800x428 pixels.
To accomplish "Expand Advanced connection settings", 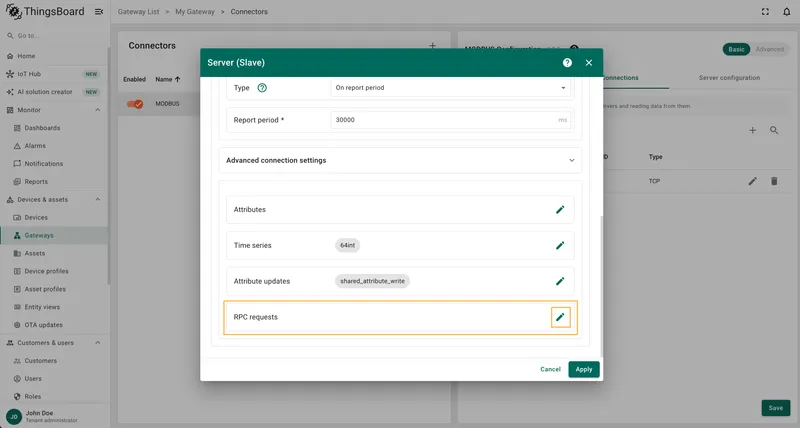I will tap(400, 160).
